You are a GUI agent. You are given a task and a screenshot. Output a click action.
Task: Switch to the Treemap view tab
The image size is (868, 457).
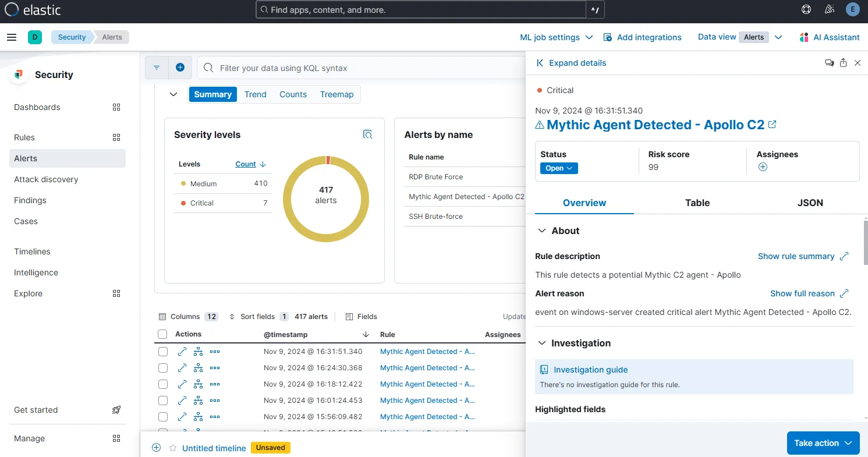pos(336,94)
